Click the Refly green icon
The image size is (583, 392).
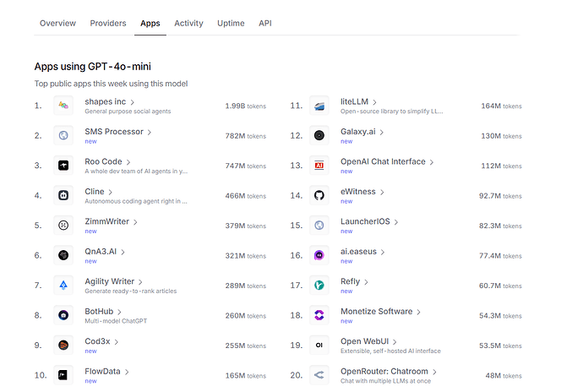point(319,286)
